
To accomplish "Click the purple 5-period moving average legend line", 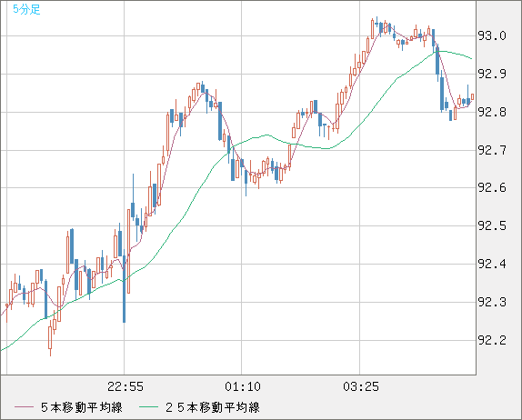I will [25, 407].
